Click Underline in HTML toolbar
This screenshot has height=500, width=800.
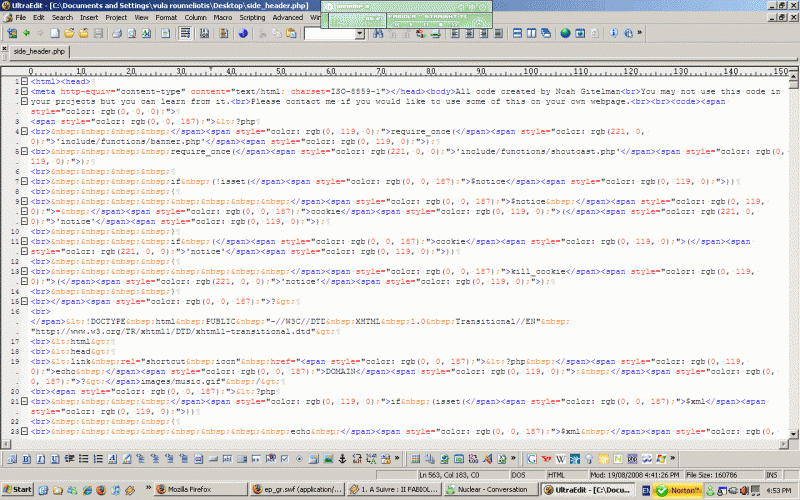[x=55, y=459]
